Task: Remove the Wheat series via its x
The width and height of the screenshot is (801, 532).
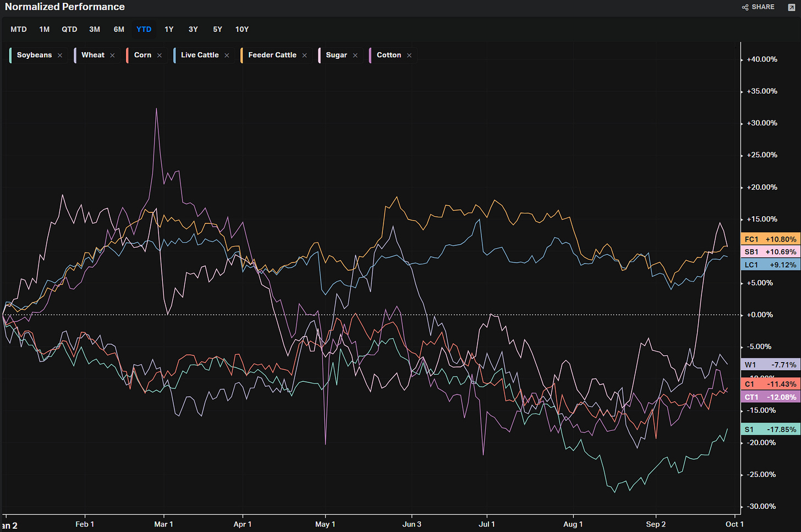Action: click(112, 56)
